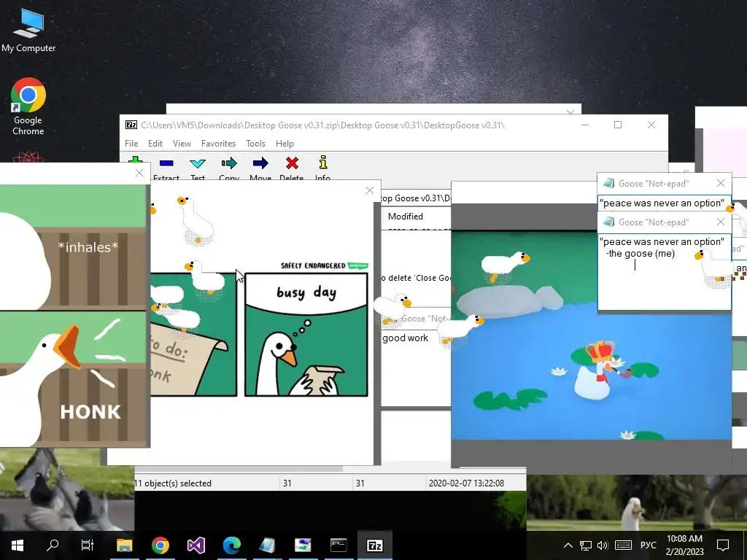747x560 pixels.
Task: Click the lower Not-epad text area
Action: click(x=665, y=271)
